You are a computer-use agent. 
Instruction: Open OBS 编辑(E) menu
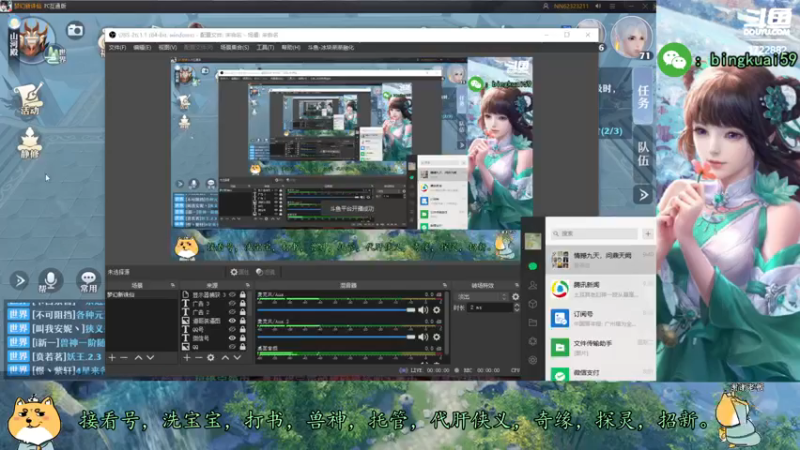142,47
